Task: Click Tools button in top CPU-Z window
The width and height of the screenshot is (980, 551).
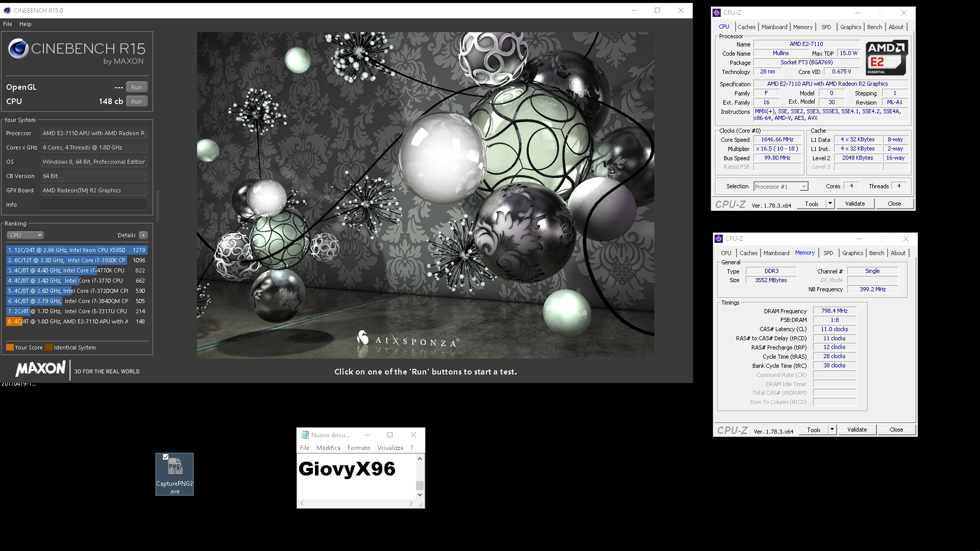Action: tap(812, 204)
